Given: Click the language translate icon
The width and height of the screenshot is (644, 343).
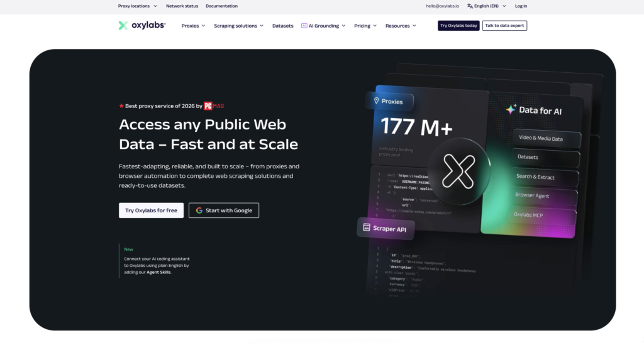Looking at the screenshot, I should click(x=470, y=6).
